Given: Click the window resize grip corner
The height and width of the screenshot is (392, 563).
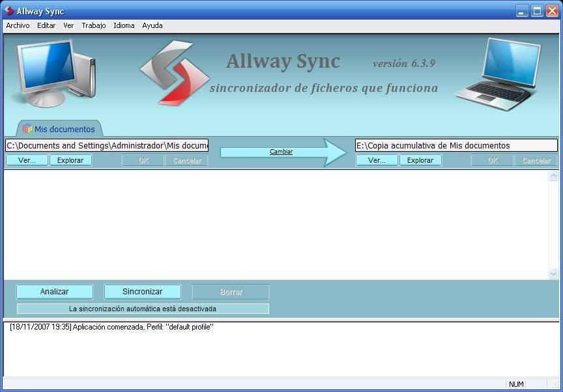Looking at the screenshot, I should [x=556, y=385].
